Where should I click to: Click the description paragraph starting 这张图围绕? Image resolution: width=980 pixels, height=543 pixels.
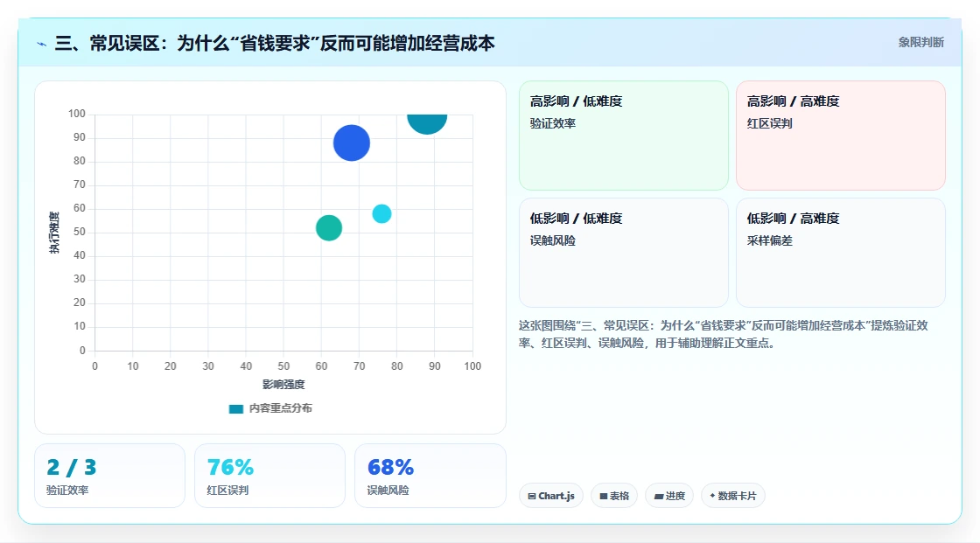pyautogui.click(x=723, y=334)
